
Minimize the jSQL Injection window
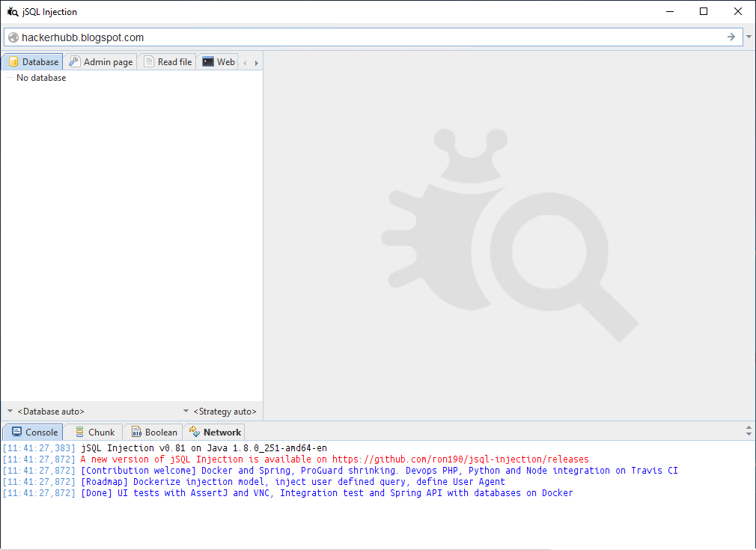coord(670,11)
